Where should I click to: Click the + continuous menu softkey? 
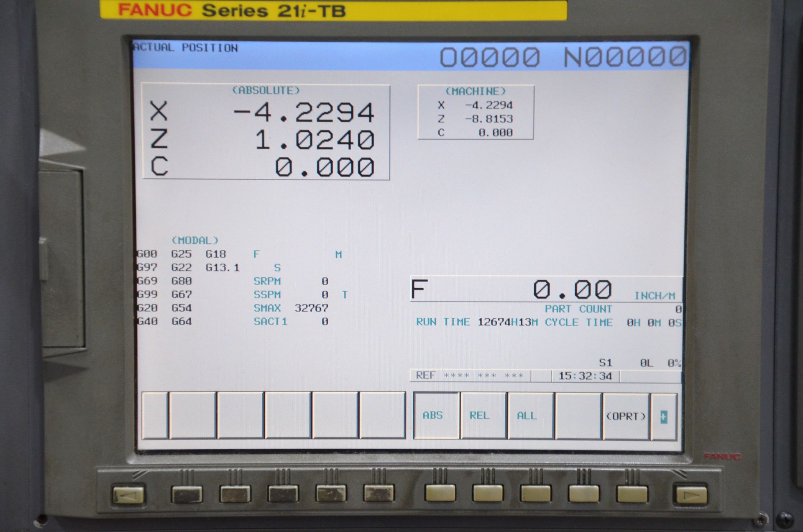tap(664, 417)
